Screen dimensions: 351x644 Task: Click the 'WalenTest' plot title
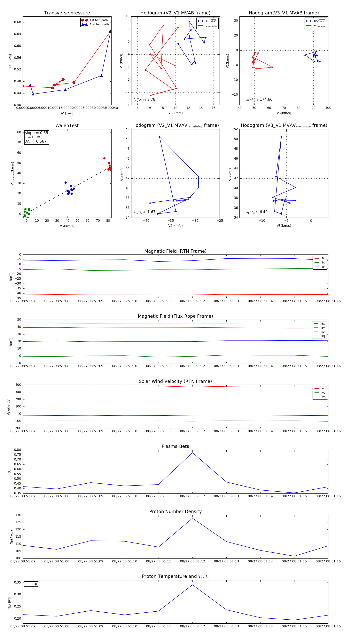click(x=67, y=125)
